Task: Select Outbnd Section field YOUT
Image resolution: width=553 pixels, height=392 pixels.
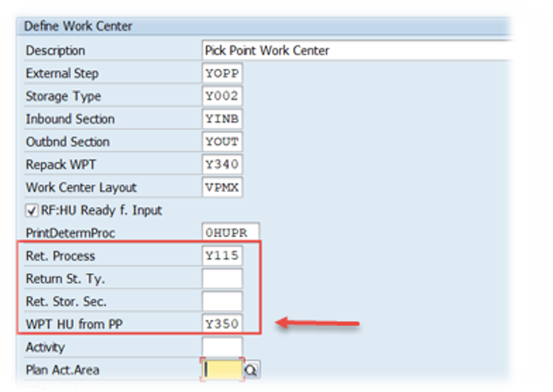Action: pos(222,141)
